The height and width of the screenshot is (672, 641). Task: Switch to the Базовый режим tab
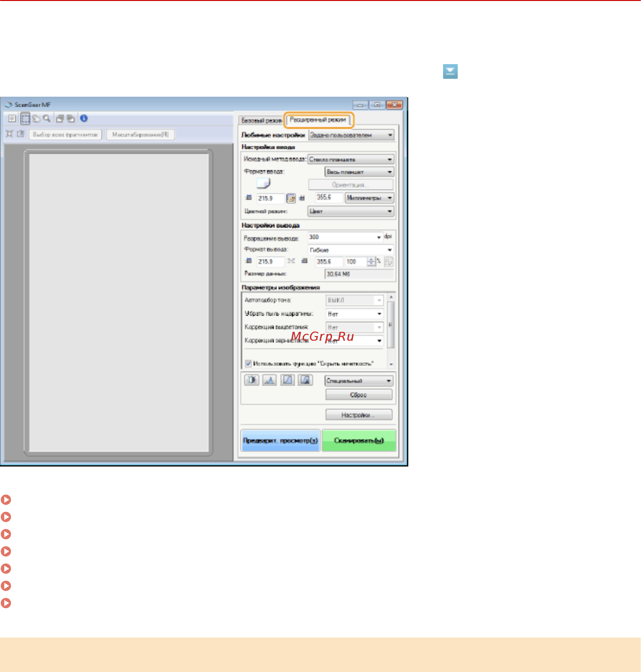(x=261, y=121)
